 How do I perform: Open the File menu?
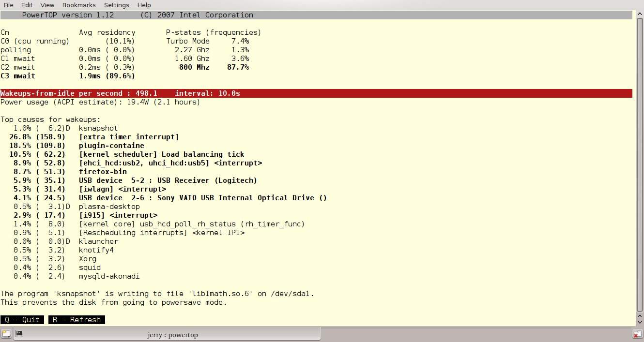tap(8, 5)
